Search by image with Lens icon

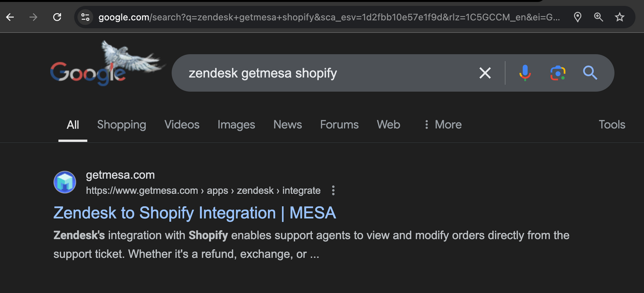(558, 73)
